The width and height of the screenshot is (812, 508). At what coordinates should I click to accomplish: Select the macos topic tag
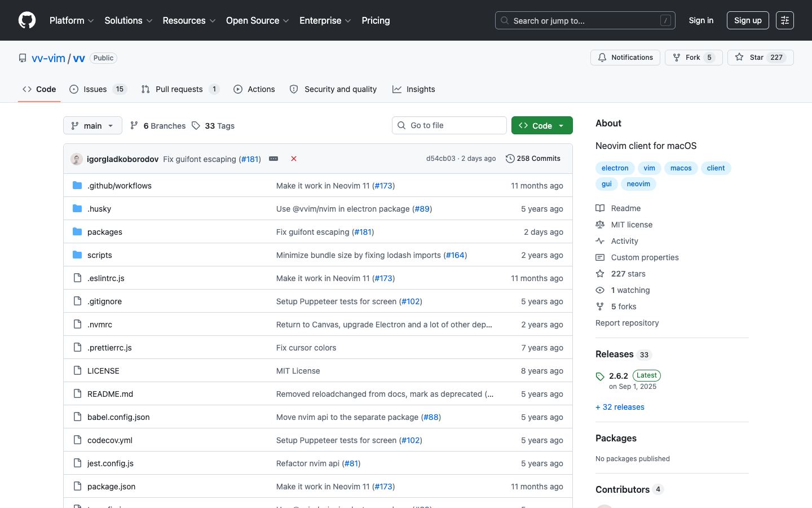tap(681, 168)
